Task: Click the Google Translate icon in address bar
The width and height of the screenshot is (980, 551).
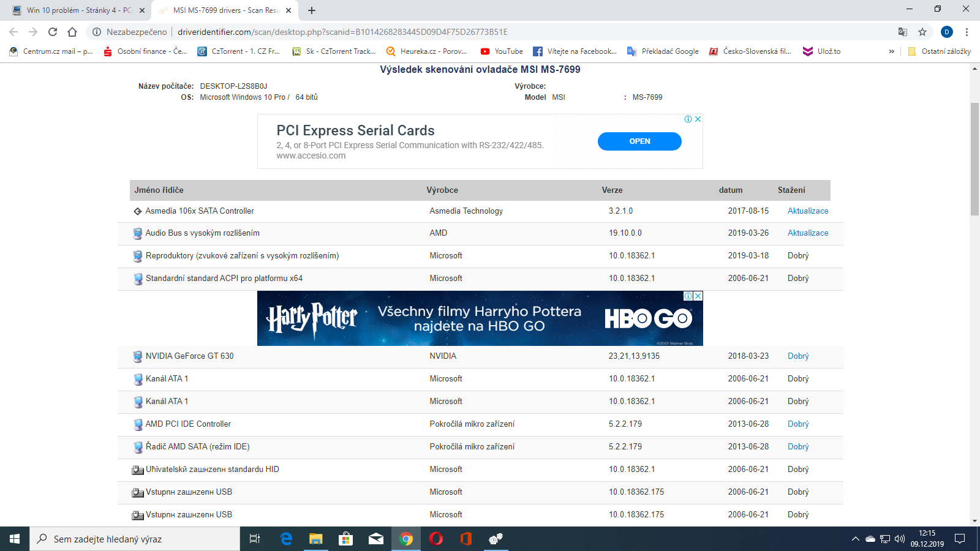Action: 903,32
